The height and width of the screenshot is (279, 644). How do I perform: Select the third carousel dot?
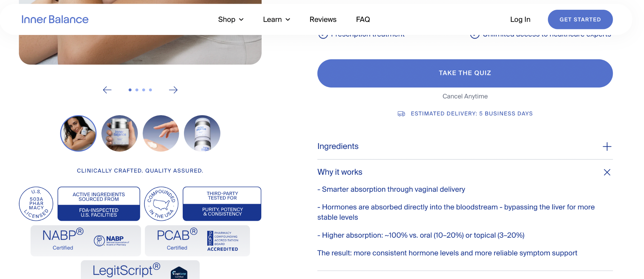(144, 90)
